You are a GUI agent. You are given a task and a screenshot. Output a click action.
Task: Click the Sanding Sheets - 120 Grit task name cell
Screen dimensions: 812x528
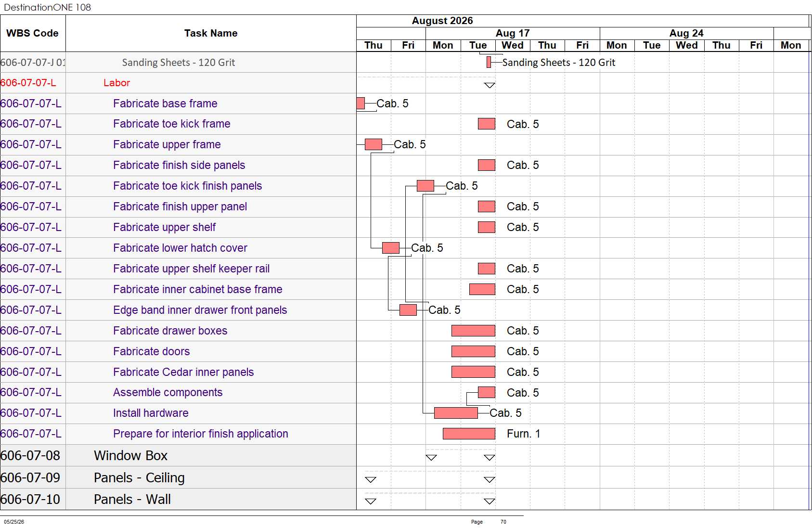(x=179, y=63)
